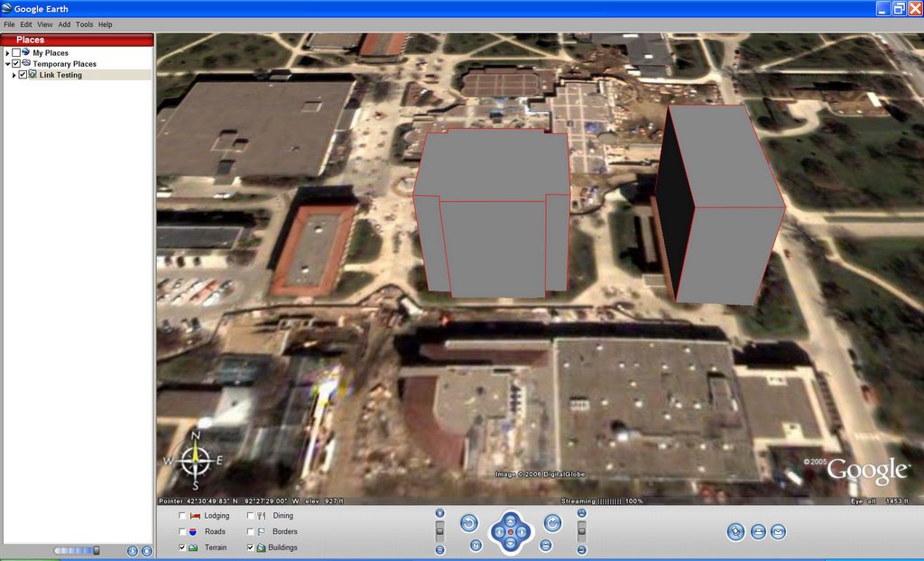Click the Roads shield icon

click(x=193, y=531)
